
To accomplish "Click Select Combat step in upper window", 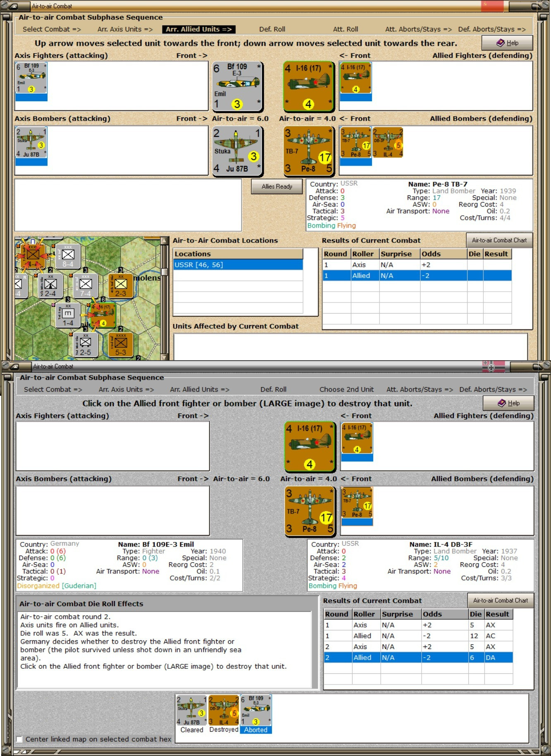I will pyautogui.click(x=52, y=29).
